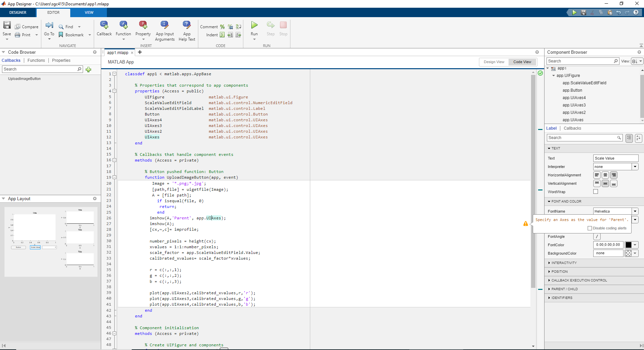Add new callback with green plus
This screenshot has width=644, height=350.
pos(88,70)
